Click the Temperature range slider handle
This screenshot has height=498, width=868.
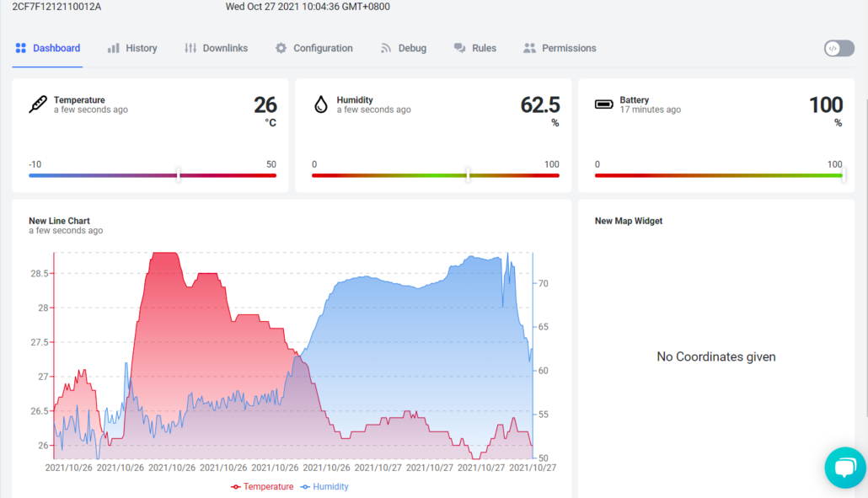(178, 175)
